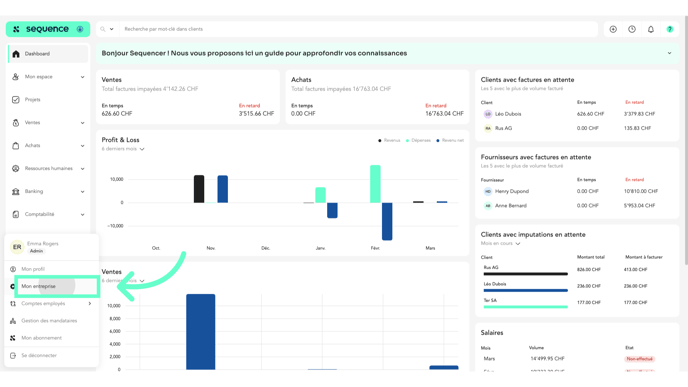Image resolution: width=688 pixels, height=387 pixels.
Task: Click the tall blue bar in Ventes chart
Action: point(201,332)
